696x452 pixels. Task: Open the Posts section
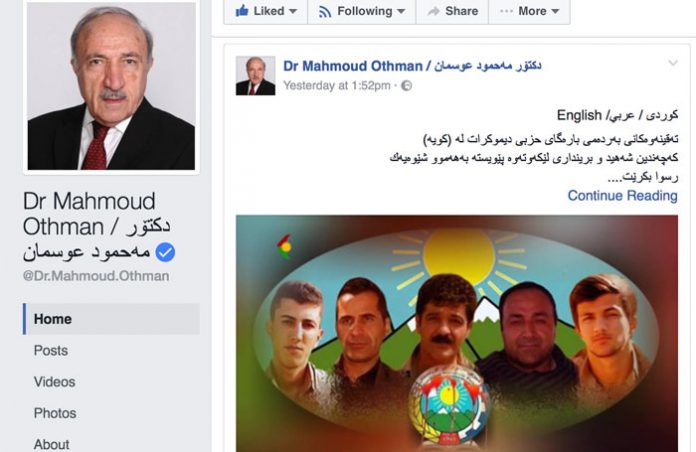pyautogui.click(x=51, y=350)
